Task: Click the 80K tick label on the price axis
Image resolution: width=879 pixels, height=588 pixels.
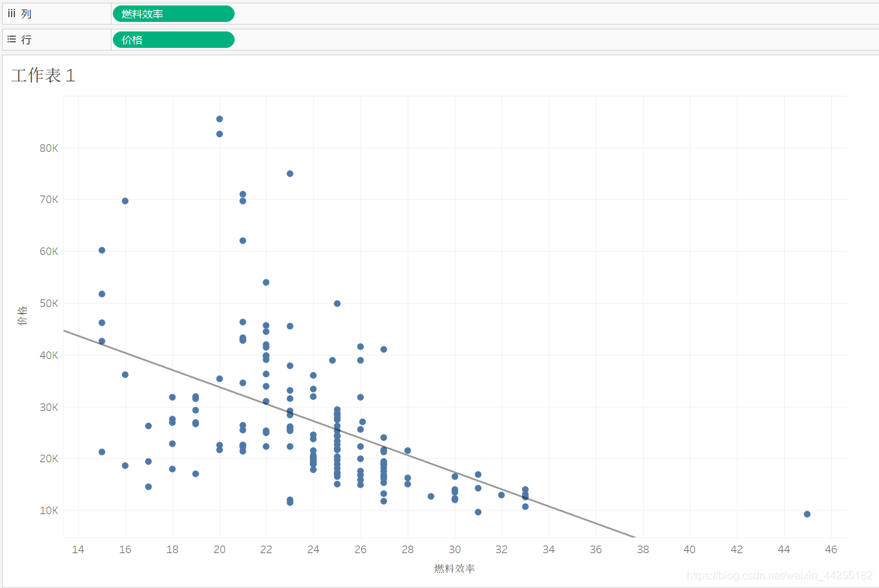Action: coord(48,148)
